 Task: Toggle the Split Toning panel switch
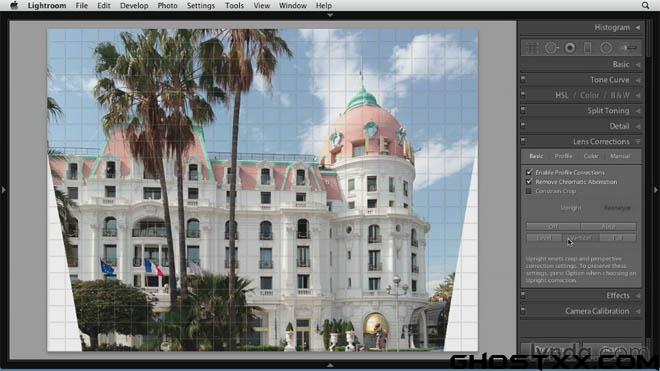523,109
